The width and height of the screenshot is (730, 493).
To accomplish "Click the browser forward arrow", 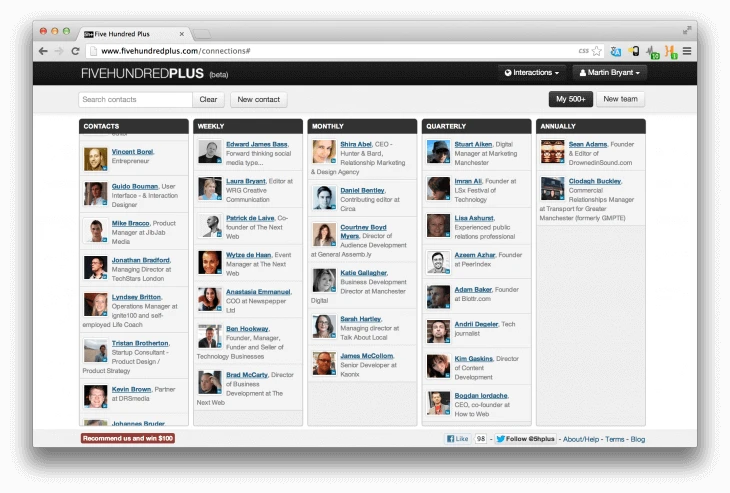I will [59, 51].
